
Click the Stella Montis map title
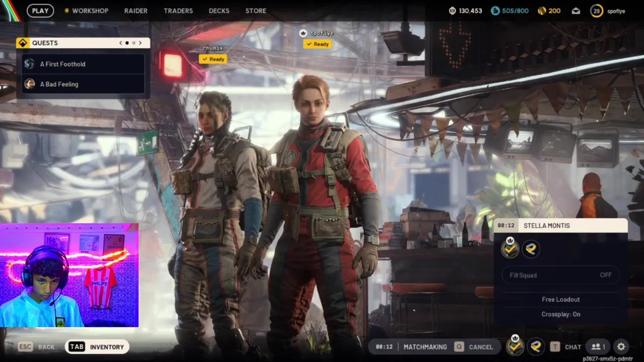click(546, 225)
